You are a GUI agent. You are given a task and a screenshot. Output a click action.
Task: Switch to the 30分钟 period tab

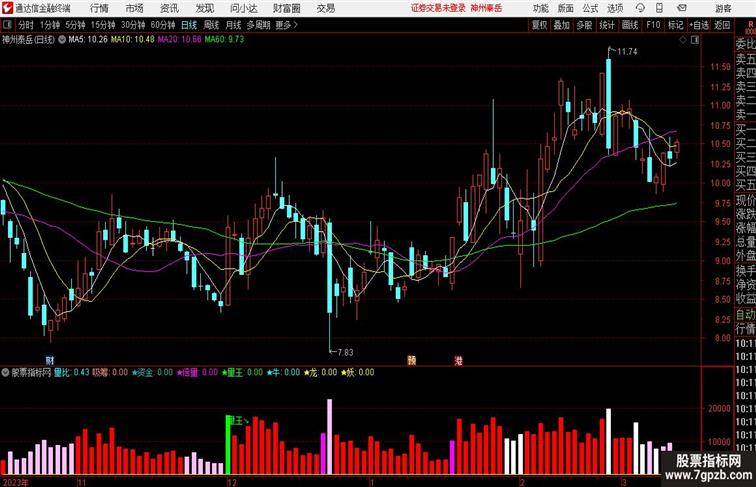[x=133, y=25]
